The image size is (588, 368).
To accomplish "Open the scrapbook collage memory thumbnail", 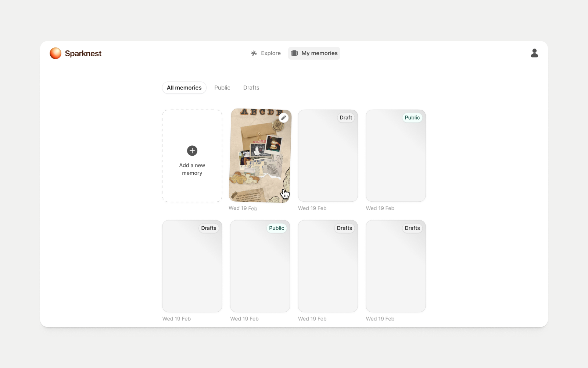I will (x=260, y=156).
